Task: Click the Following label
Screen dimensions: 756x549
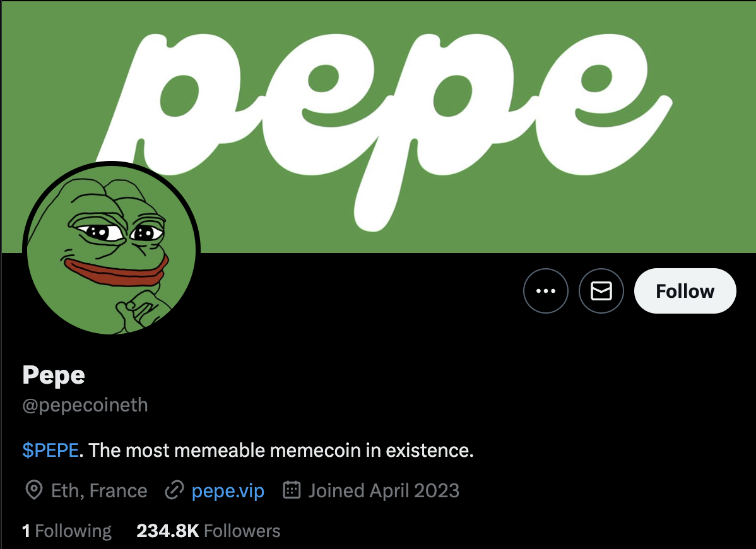Action: coord(73,531)
